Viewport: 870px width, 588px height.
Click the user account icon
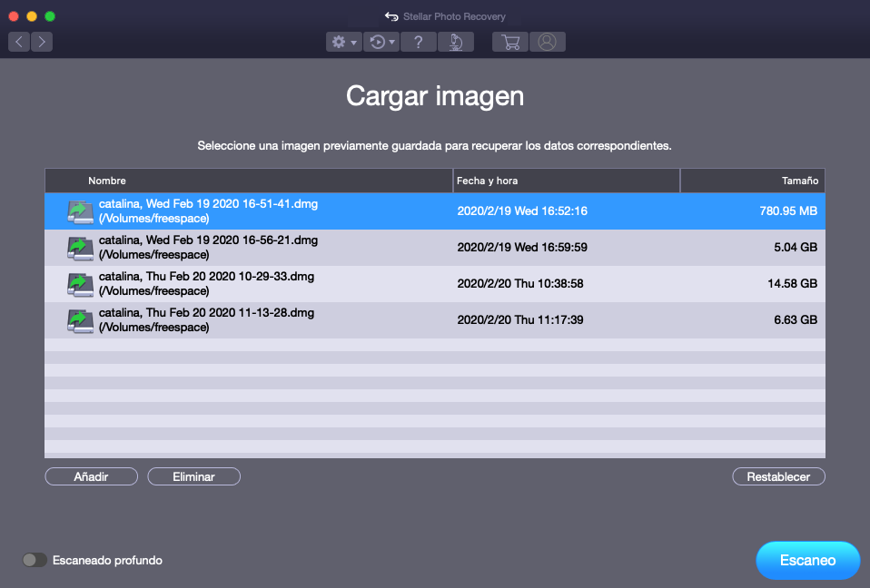pos(547,42)
